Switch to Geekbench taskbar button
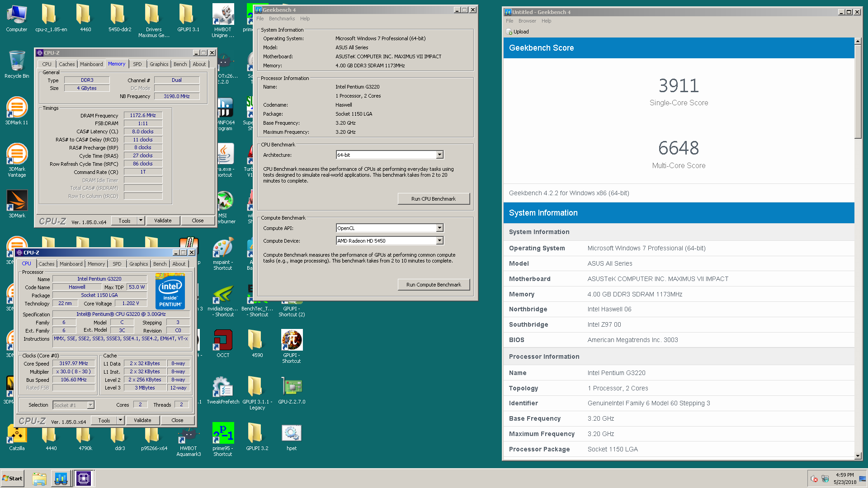The width and height of the screenshot is (868, 488). 61,478
